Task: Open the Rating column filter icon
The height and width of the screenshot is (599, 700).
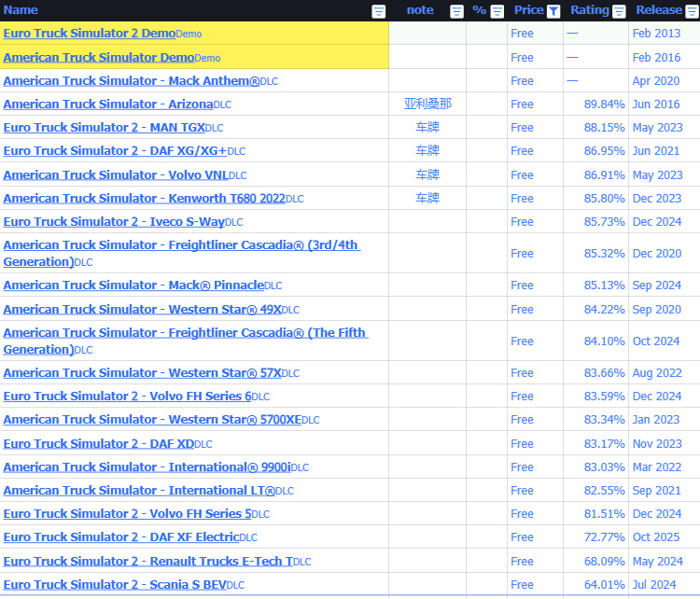Action: pyautogui.click(x=619, y=11)
